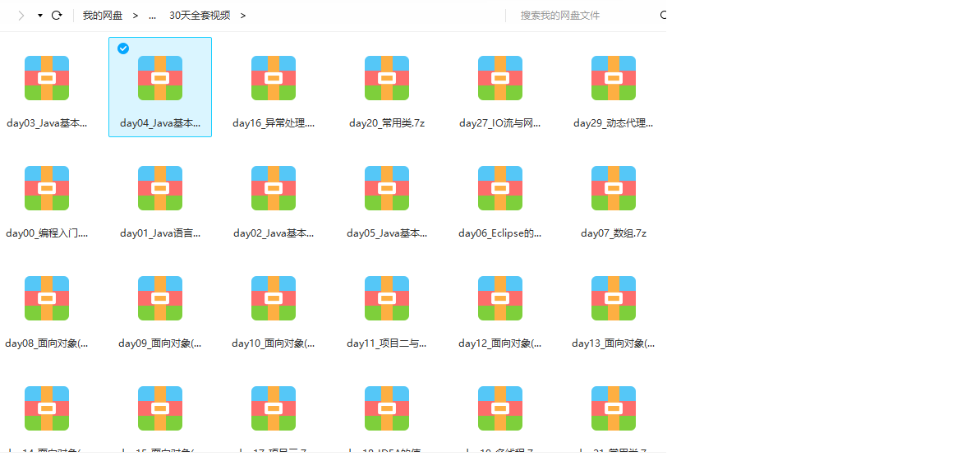Screen dimensions: 980x470
Task: Click the day06_Eclipse的 file name label
Action: point(500,233)
